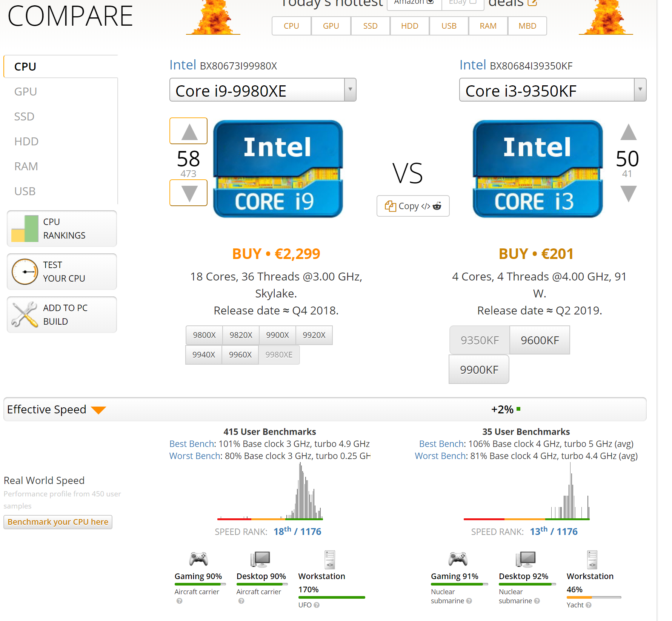Open the 13th / 1176 speed rank link
The width and height of the screenshot is (672, 621).
click(554, 531)
